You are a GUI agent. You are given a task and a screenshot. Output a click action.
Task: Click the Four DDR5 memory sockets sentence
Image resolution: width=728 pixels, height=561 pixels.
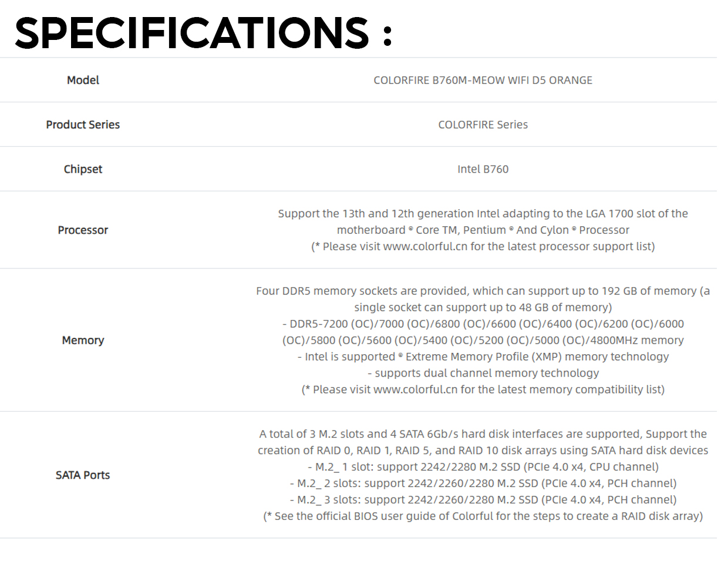(483, 299)
